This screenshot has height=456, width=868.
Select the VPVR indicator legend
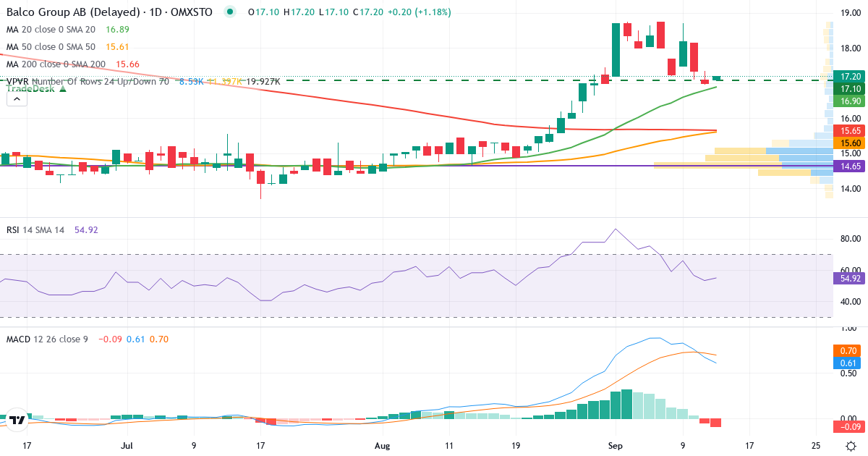87,81
